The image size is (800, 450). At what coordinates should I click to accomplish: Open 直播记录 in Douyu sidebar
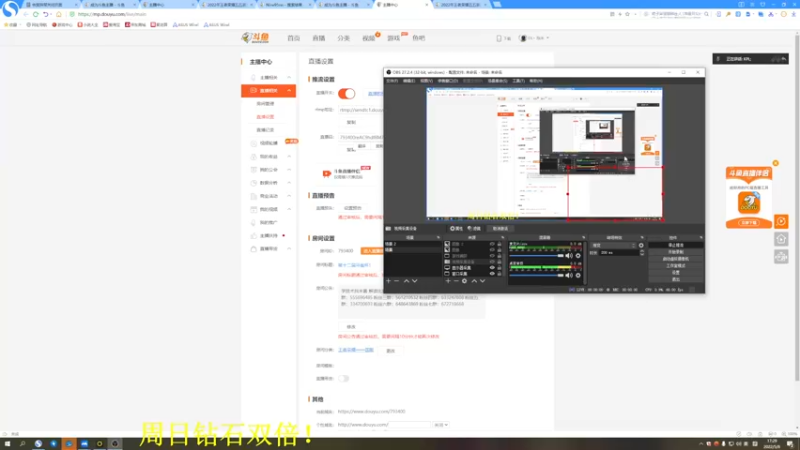(x=265, y=130)
